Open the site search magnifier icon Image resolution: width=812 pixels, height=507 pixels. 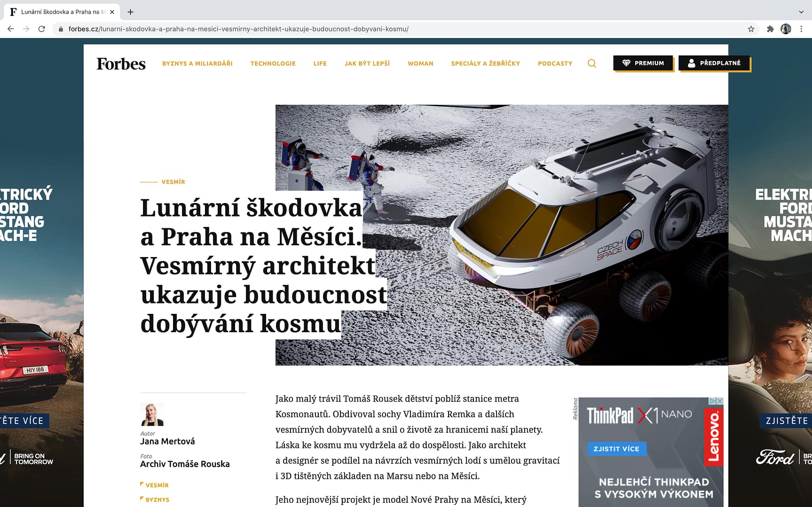pos(591,63)
